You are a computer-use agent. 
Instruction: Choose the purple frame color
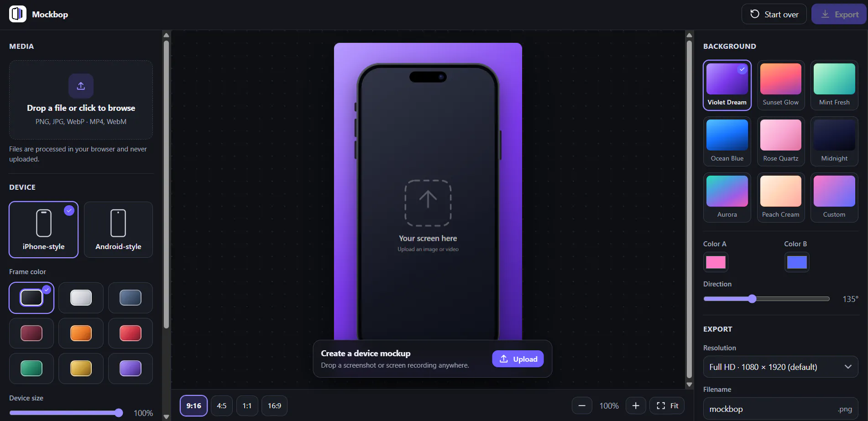pyautogui.click(x=131, y=368)
